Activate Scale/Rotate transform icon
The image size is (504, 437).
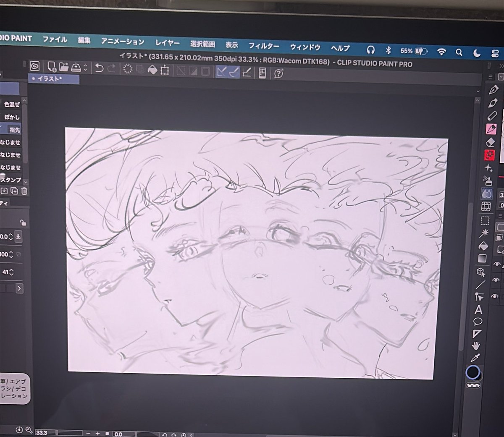pyautogui.click(x=165, y=70)
